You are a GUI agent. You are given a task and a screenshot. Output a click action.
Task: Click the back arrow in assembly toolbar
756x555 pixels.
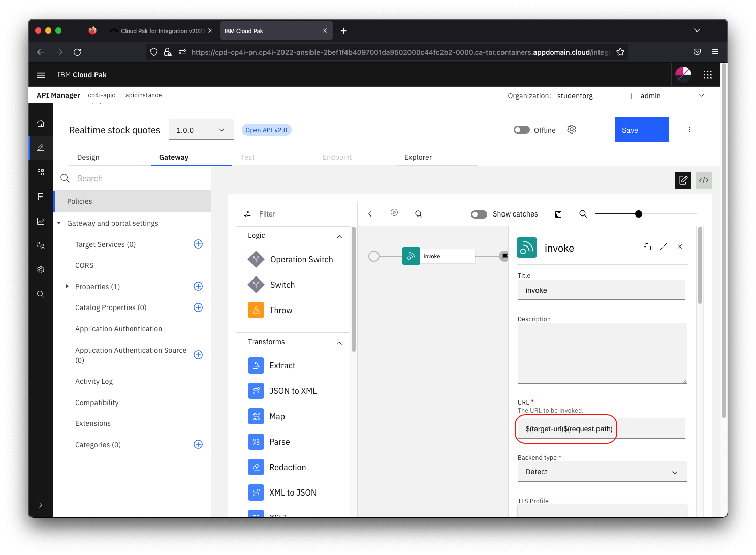pyautogui.click(x=370, y=214)
